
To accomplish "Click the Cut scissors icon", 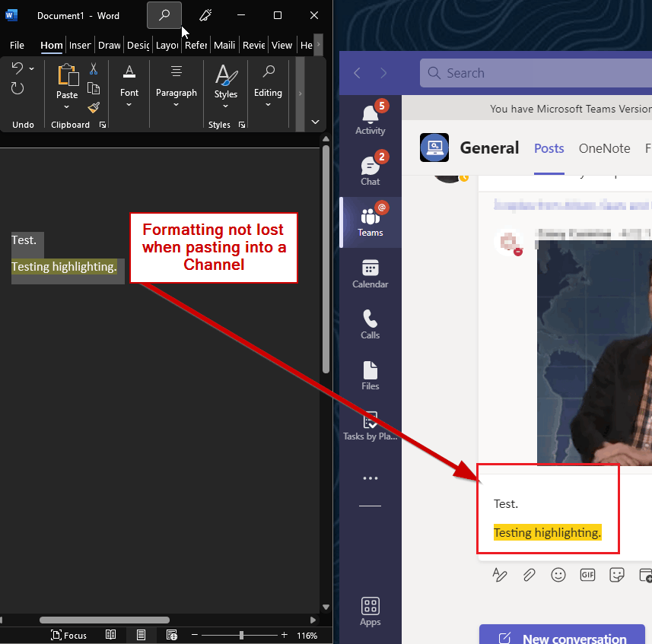I will pyautogui.click(x=94, y=69).
